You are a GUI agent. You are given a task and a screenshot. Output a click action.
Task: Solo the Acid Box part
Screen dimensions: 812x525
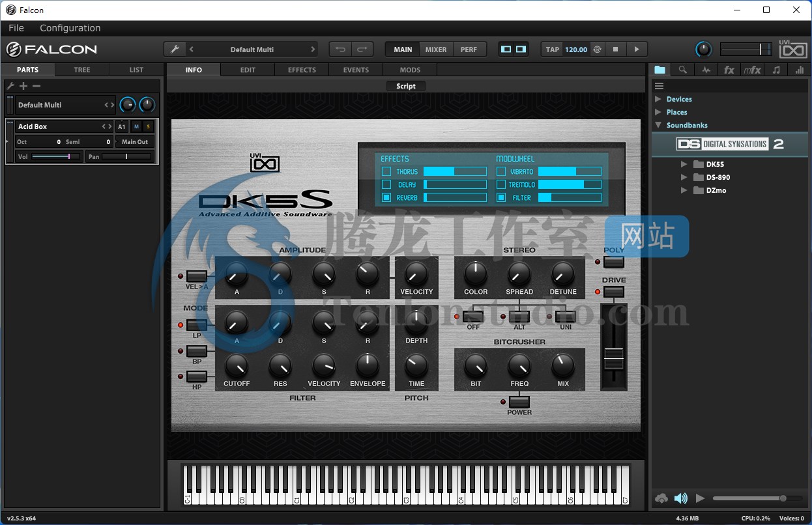[x=148, y=126]
